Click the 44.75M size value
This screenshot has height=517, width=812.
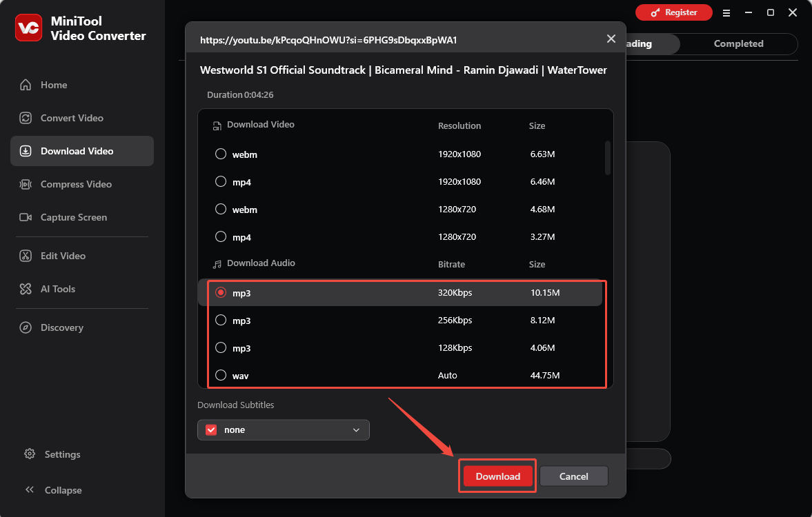pos(545,375)
